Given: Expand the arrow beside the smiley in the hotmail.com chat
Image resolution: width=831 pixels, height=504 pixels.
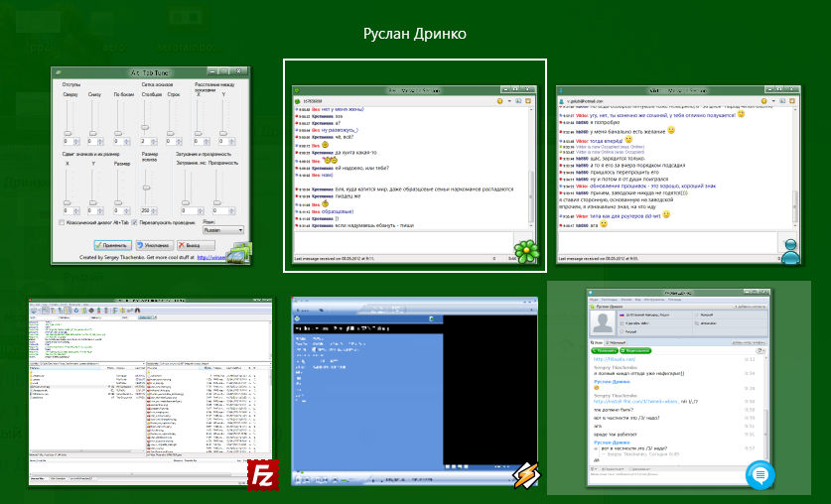Looking at the screenshot, I should (x=772, y=101).
